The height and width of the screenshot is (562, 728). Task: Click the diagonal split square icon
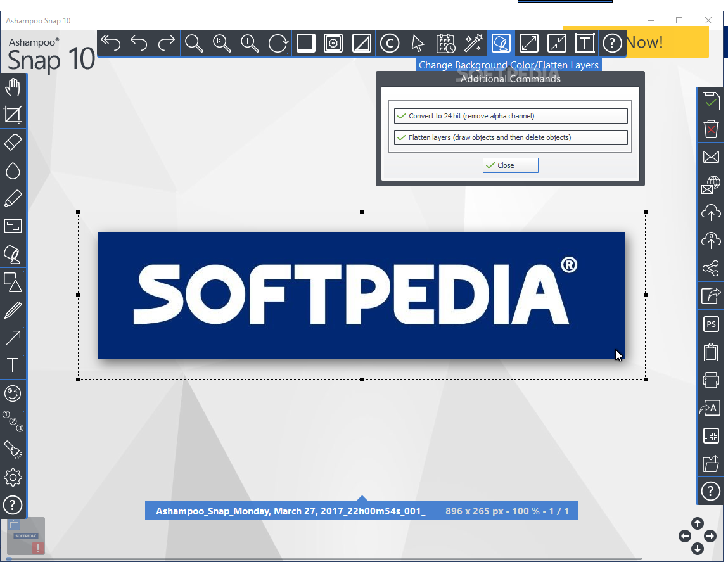pyautogui.click(x=361, y=43)
